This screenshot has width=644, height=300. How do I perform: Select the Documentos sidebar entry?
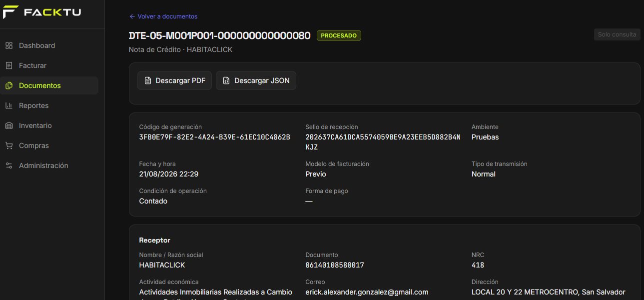[49, 85]
